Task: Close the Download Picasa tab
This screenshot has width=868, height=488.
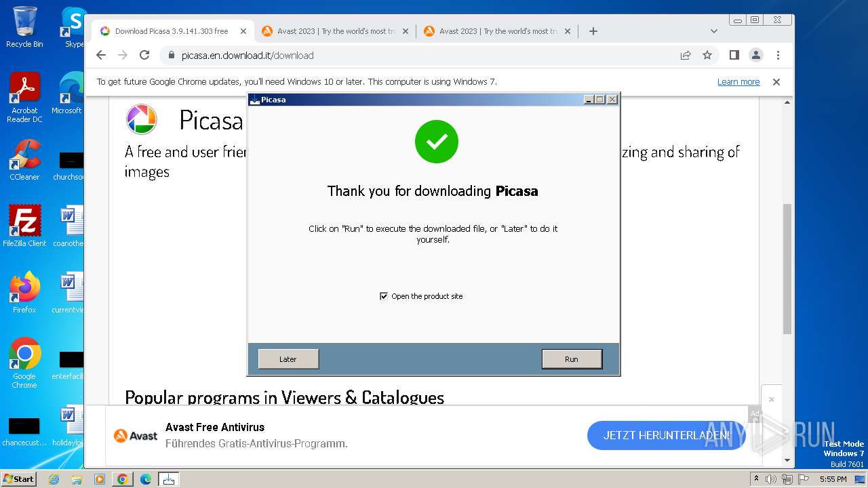Action: (243, 31)
